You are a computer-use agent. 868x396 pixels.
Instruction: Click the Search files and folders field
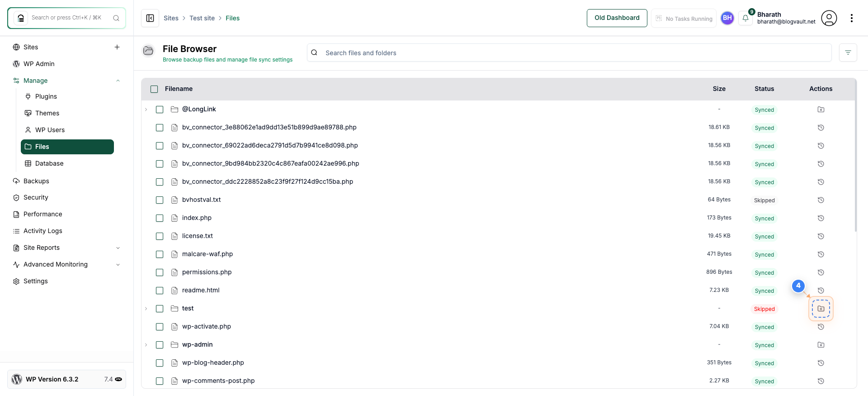(x=569, y=53)
